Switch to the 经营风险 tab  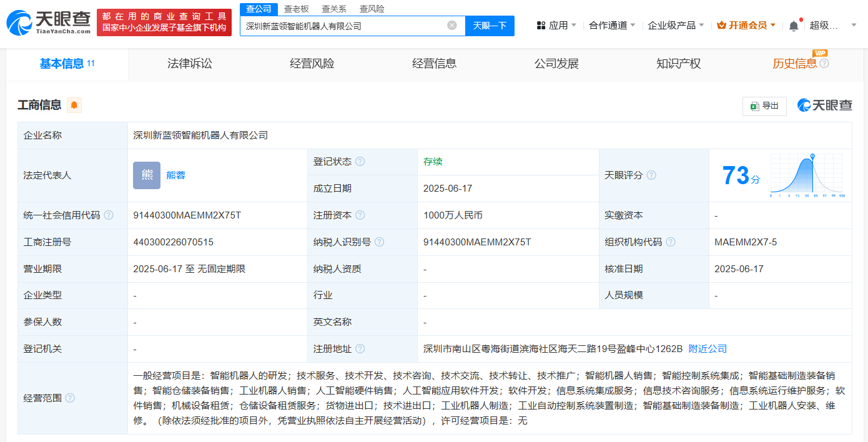click(x=312, y=64)
